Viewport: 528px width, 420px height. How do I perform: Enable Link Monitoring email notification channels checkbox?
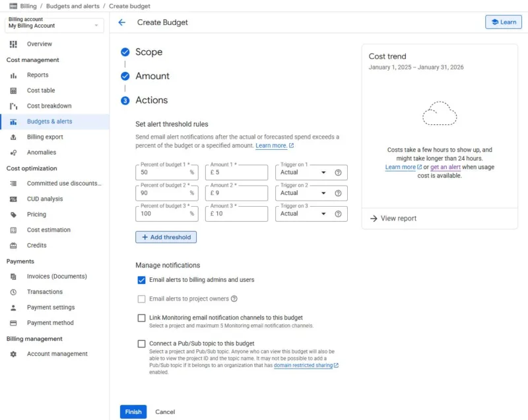tap(141, 318)
